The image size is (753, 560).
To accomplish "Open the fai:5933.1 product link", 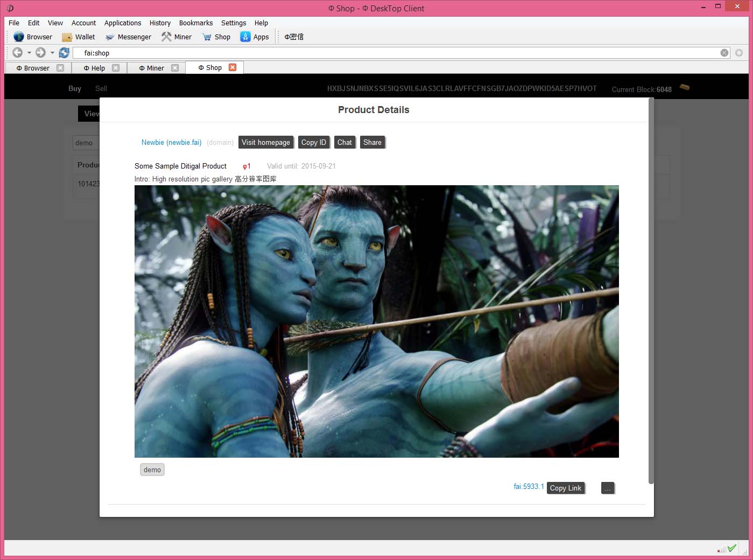I will click(x=529, y=486).
